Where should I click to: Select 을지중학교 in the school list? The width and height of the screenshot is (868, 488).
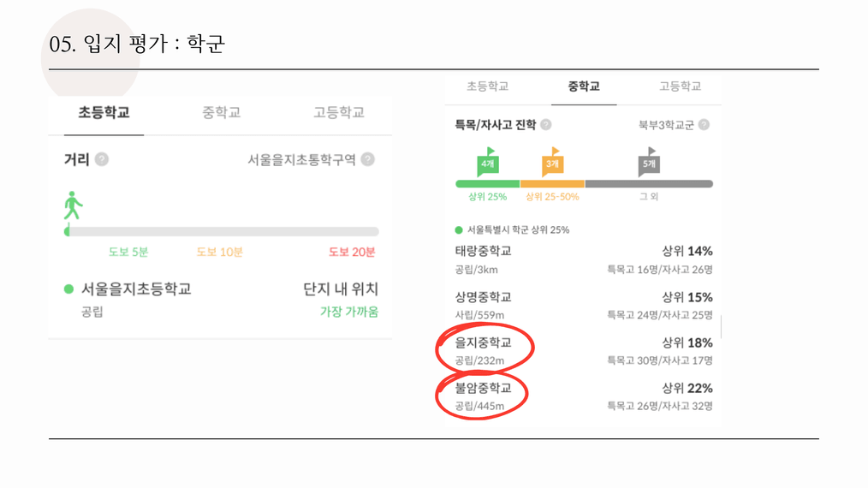coord(584,351)
